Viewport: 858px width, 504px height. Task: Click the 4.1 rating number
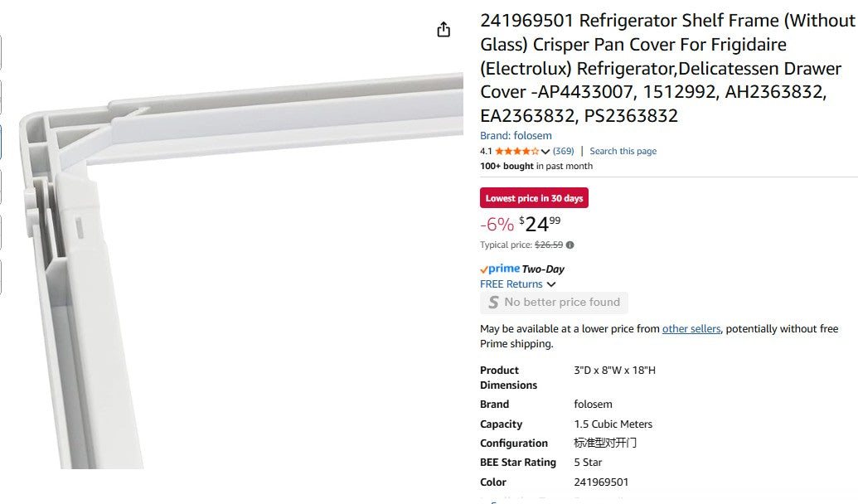tap(486, 152)
